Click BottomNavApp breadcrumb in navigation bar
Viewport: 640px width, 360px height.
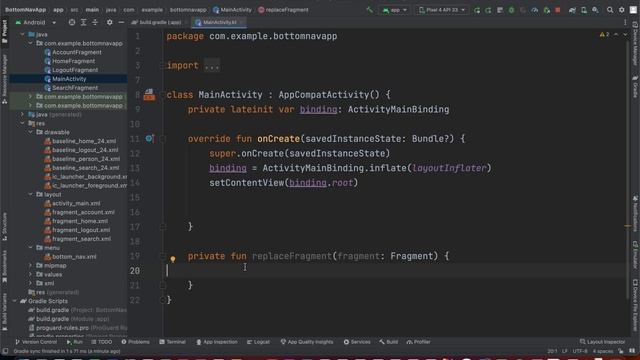[25, 10]
